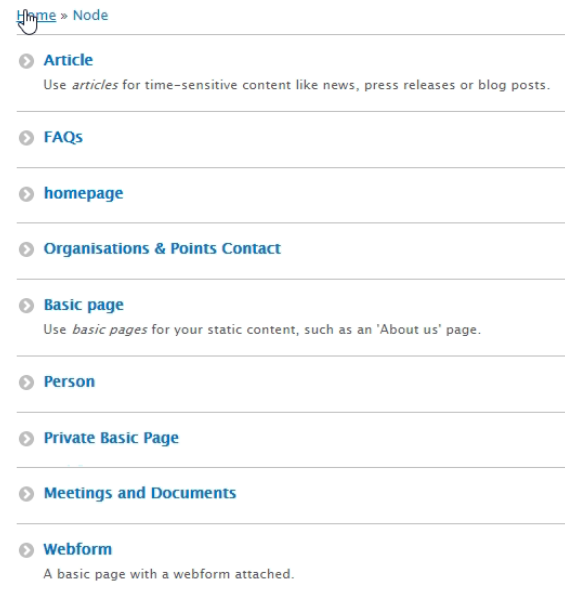Select the homepage content type link
The image size is (565, 613).
pyautogui.click(x=84, y=194)
